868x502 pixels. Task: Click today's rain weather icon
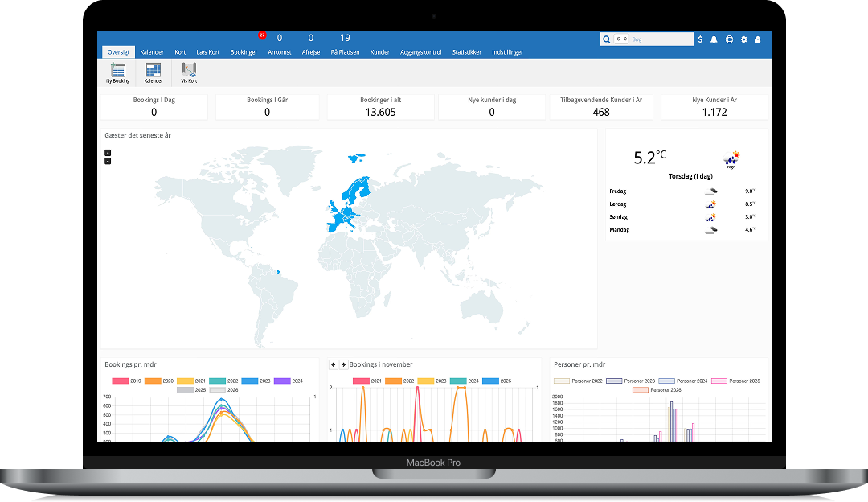tap(731, 159)
